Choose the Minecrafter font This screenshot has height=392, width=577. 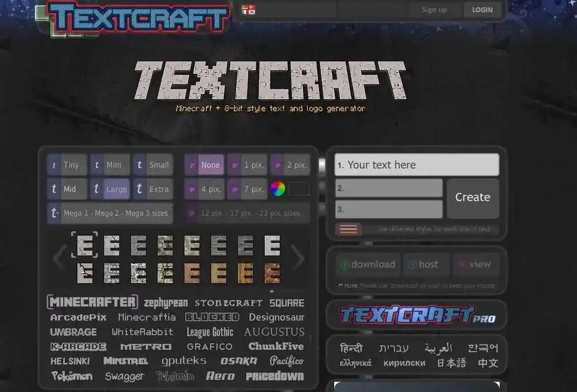point(93,302)
